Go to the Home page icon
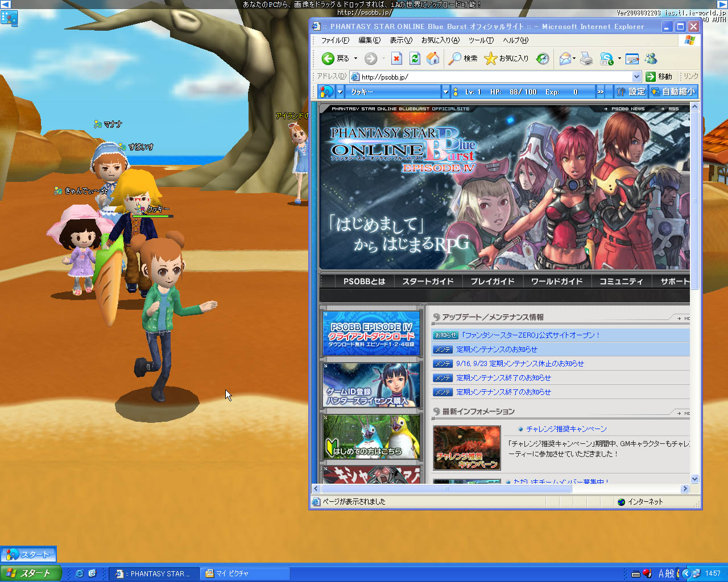The height and width of the screenshot is (582, 728). click(433, 59)
